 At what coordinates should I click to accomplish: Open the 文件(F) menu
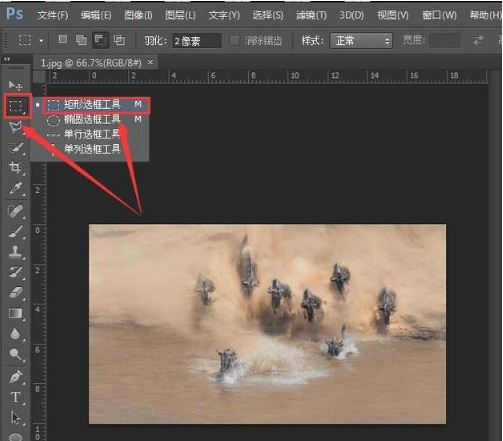[53, 15]
